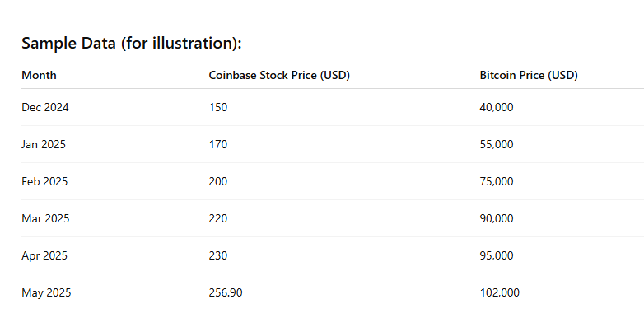Select the Apr 2025 month cell
Screen dimensions: 644x332
(44, 255)
